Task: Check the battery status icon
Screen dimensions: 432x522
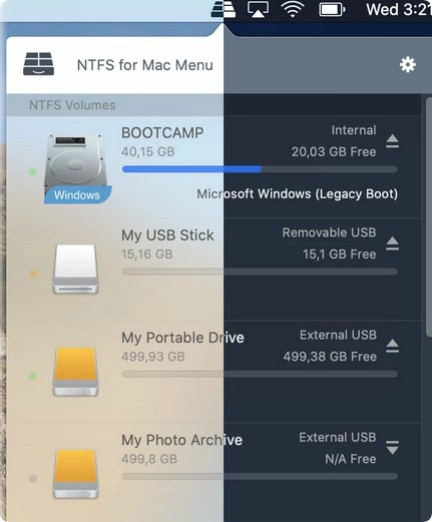Action: [332, 9]
